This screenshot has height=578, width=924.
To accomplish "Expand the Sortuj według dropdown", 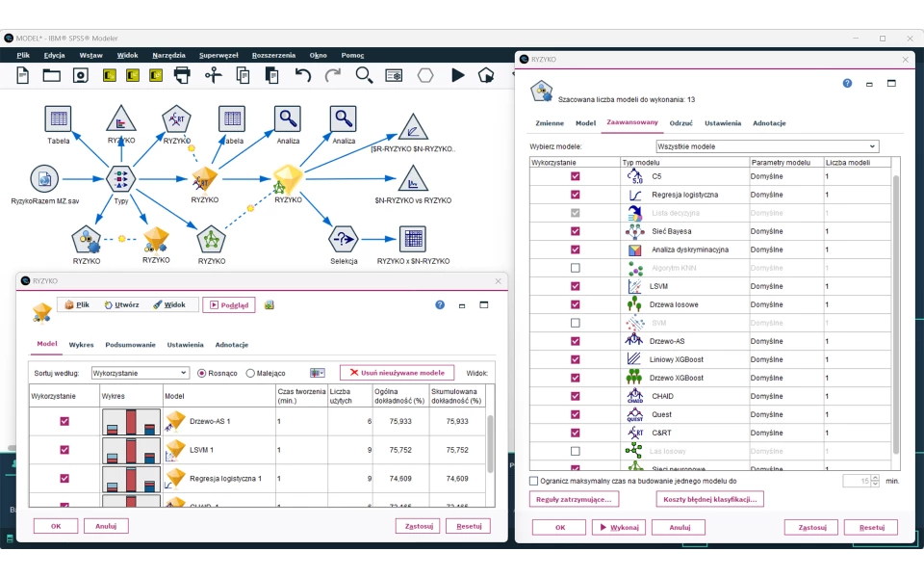I will click(x=140, y=373).
